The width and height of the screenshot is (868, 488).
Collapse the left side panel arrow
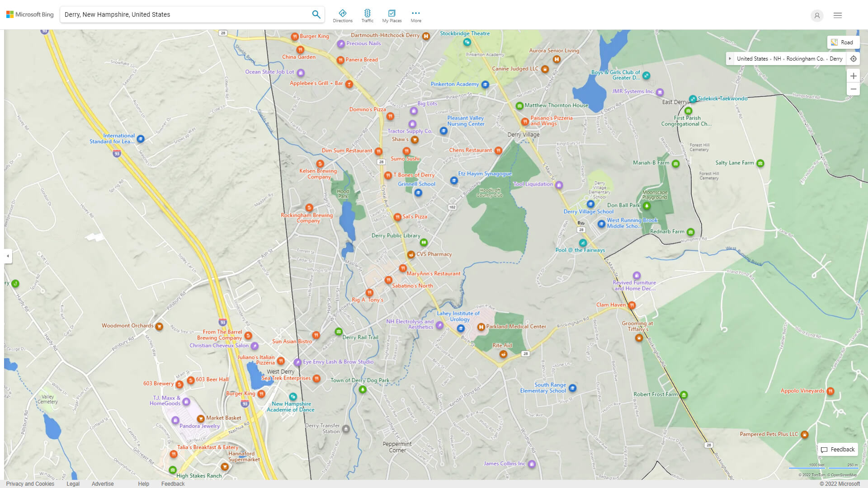8,256
